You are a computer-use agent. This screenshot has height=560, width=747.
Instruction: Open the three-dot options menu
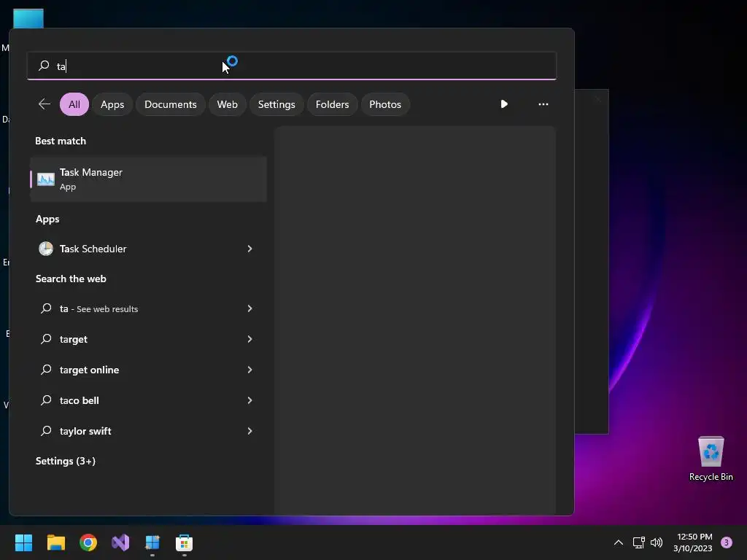pos(543,104)
